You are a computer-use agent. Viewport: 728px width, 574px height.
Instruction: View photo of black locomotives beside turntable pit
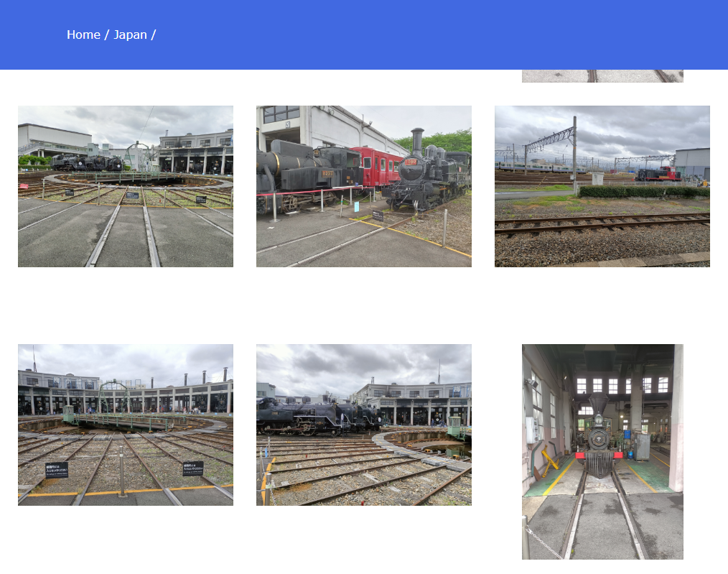click(x=364, y=425)
